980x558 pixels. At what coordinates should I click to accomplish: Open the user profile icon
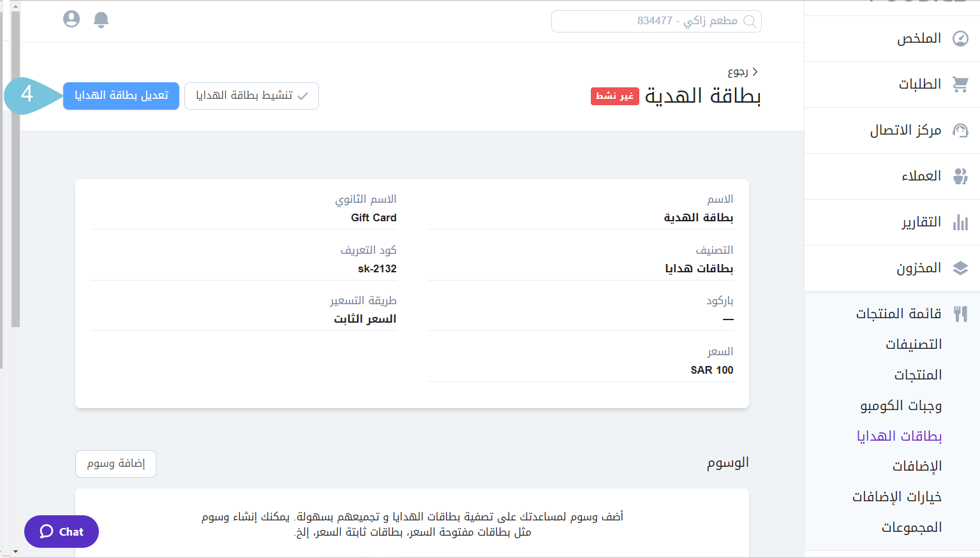pyautogui.click(x=71, y=19)
